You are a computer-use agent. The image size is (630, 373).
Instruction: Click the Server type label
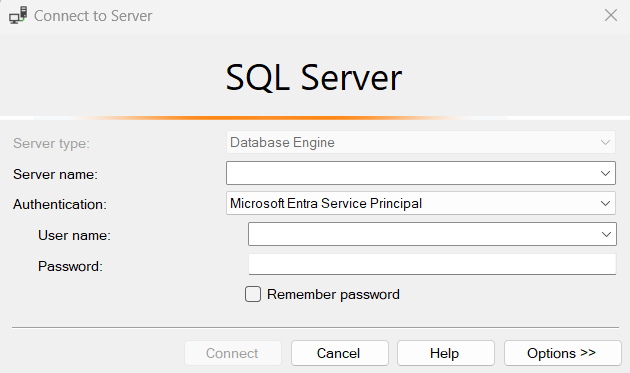pos(51,143)
